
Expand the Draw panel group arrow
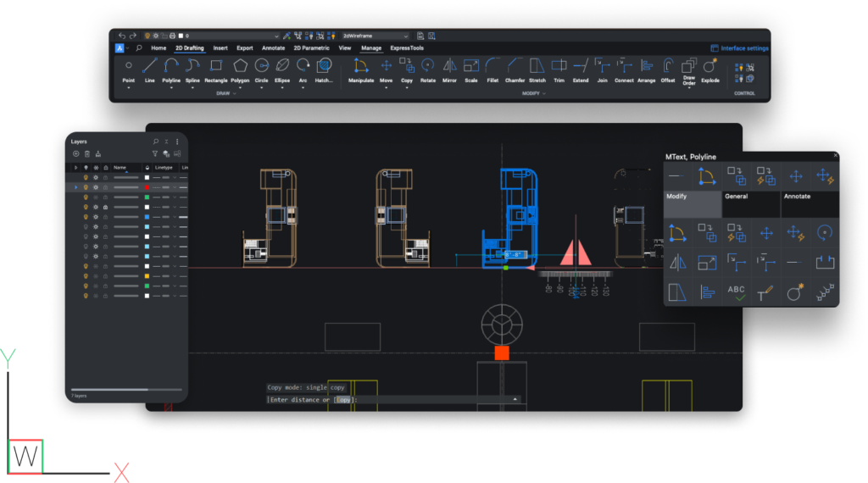tap(235, 93)
